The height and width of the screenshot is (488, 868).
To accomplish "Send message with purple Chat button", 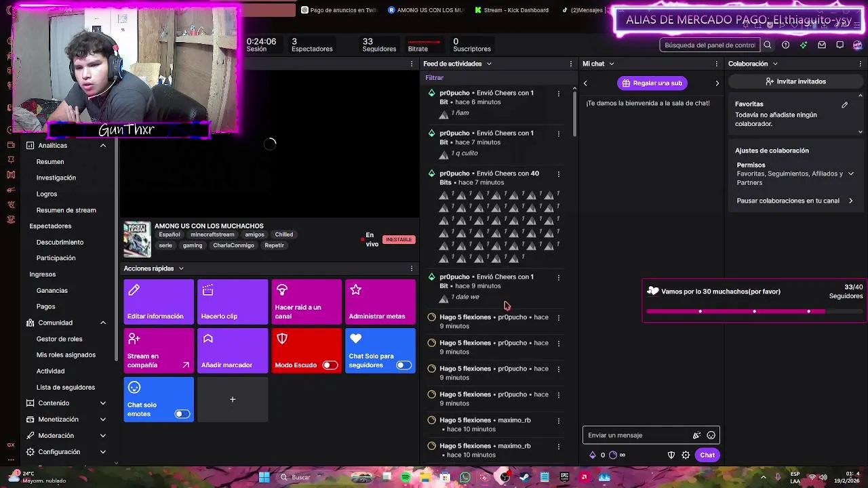I will 707,455.
